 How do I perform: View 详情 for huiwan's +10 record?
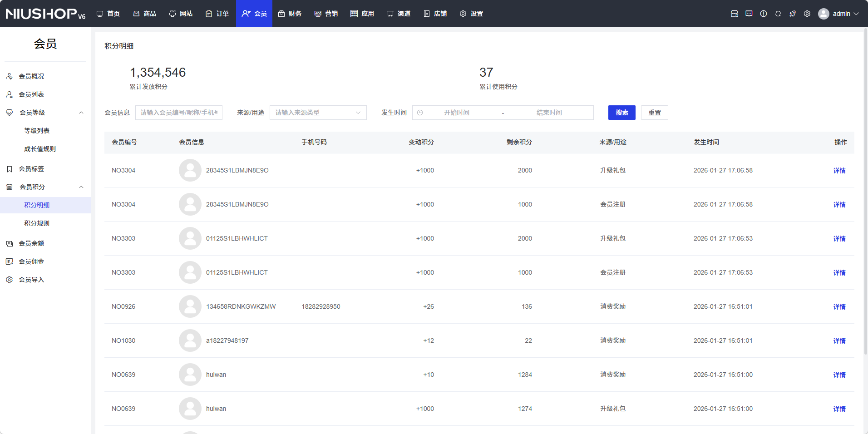(x=839, y=375)
